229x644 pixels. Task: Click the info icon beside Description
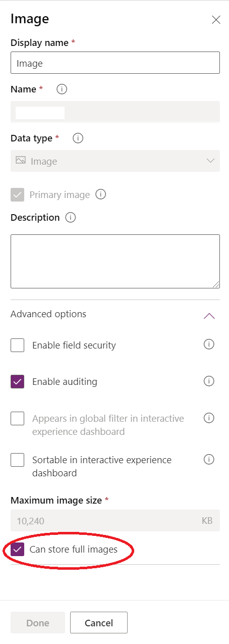point(71,218)
